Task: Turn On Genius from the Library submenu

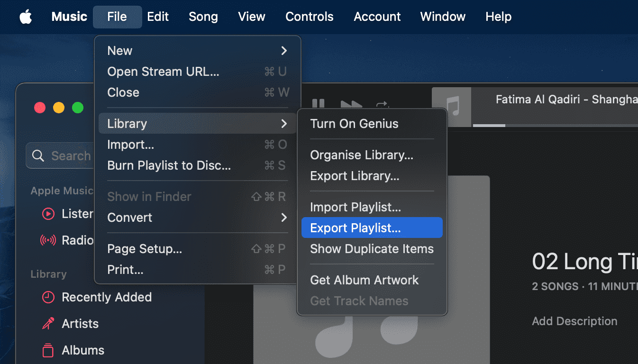Action: click(x=354, y=124)
